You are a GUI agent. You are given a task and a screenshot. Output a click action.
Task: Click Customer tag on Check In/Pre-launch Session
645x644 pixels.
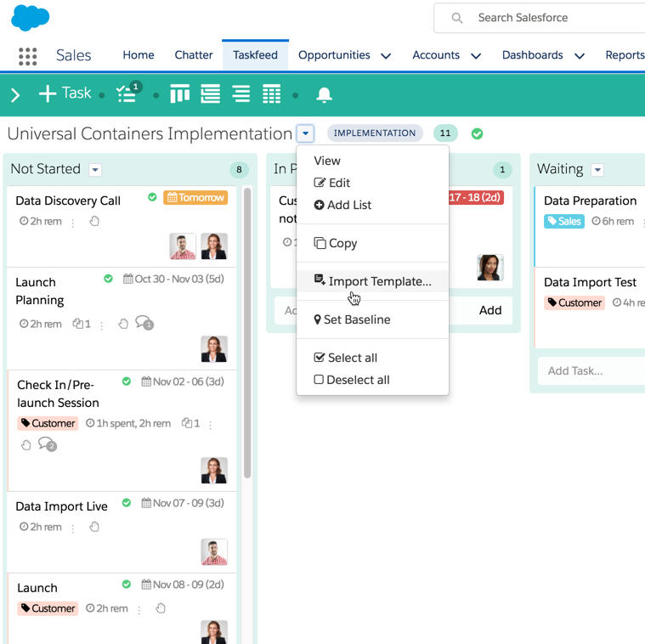point(48,423)
